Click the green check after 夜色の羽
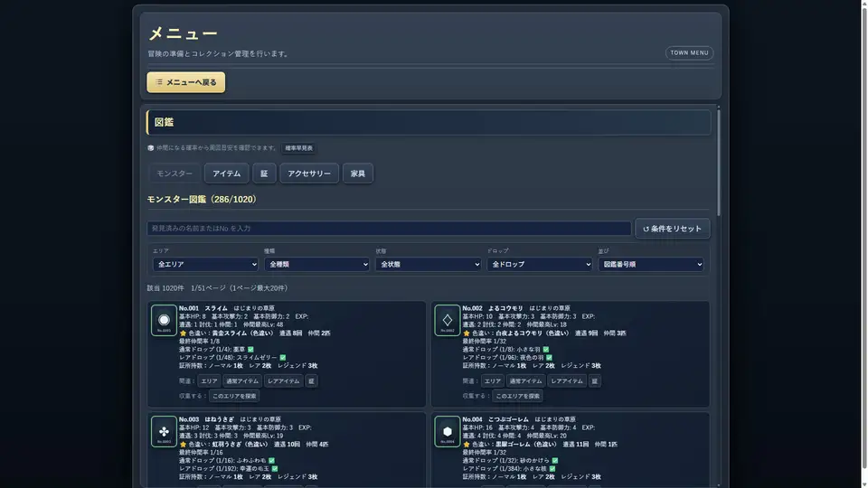The height and width of the screenshot is (488, 868). click(549, 358)
